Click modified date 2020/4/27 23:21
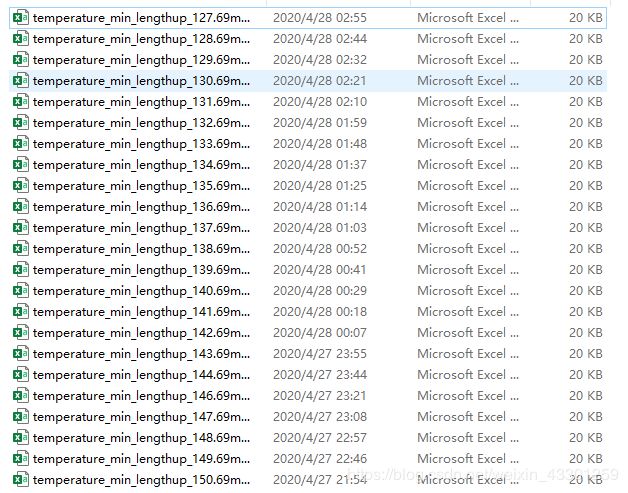This screenshot has width=628, height=493. click(x=320, y=396)
